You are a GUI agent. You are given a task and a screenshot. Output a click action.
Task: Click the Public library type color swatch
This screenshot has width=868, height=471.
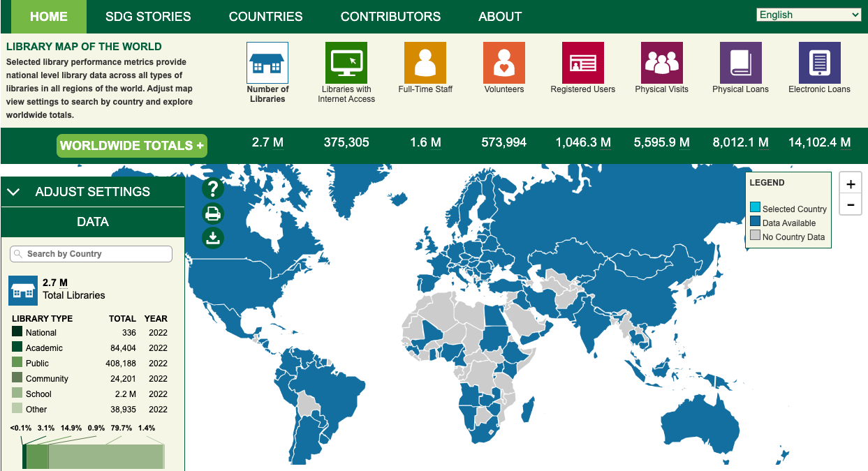click(17, 363)
